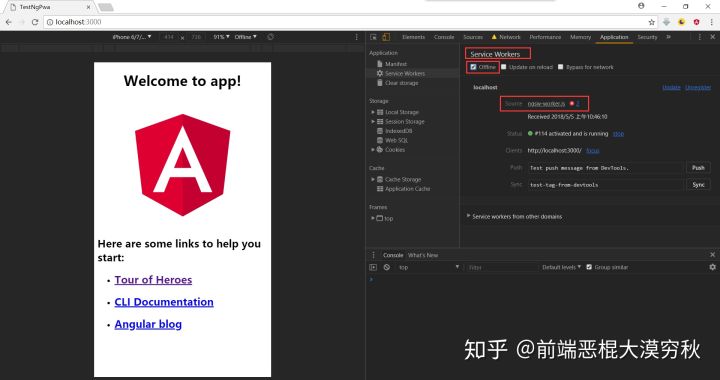Select Application Cache item
This screenshot has height=380, width=720.
pyautogui.click(x=407, y=189)
